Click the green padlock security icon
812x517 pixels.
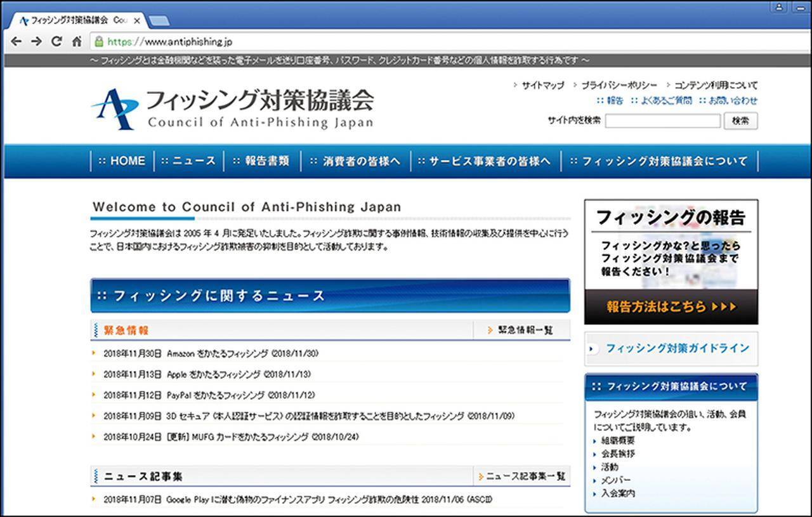pyautogui.click(x=98, y=42)
